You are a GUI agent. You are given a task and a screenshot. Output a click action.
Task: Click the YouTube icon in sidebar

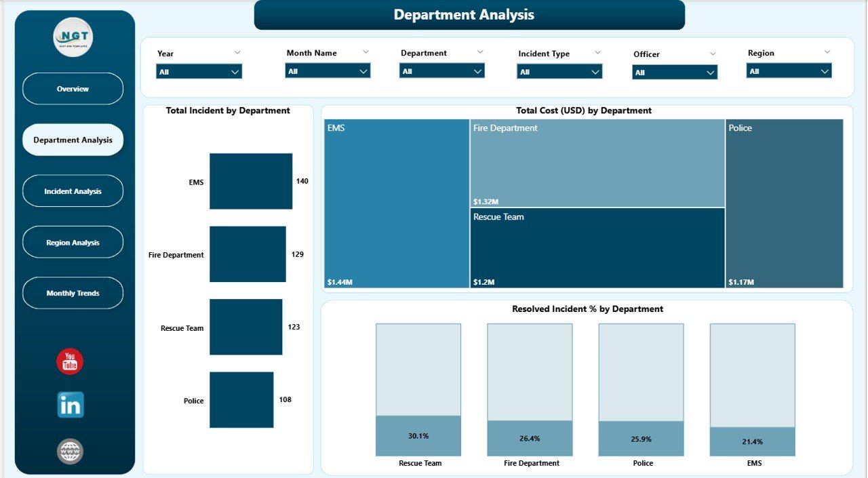click(x=70, y=361)
